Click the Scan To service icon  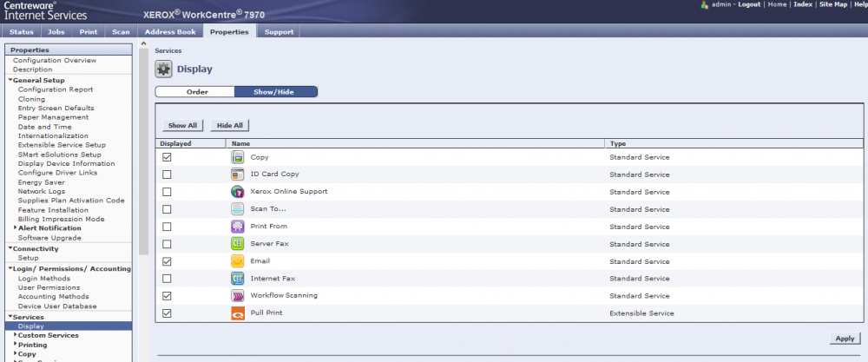[238, 209]
